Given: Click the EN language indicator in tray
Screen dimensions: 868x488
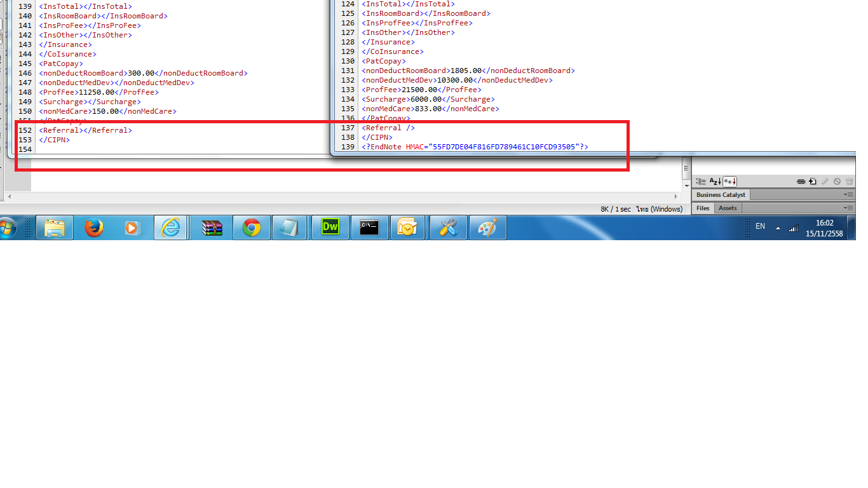Looking at the screenshot, I should coord(760,226).
